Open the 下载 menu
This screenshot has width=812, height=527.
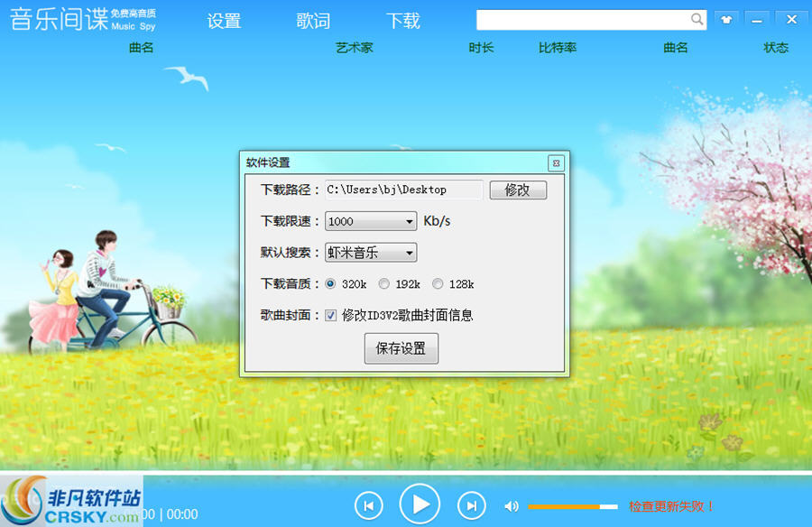pyautogui.click(x=403, y=21)
